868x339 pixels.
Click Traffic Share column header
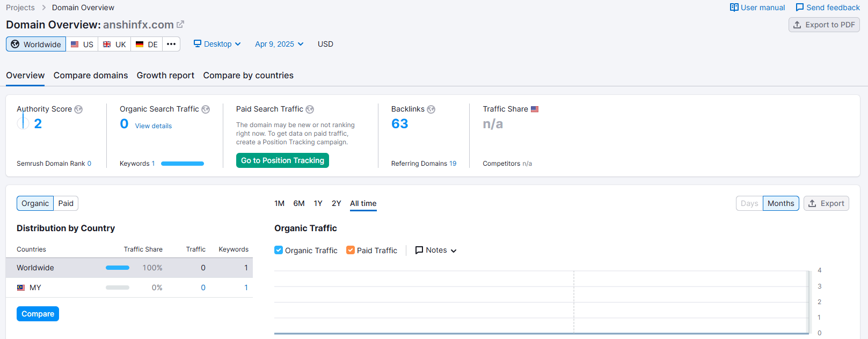click(x=143, y=249)
